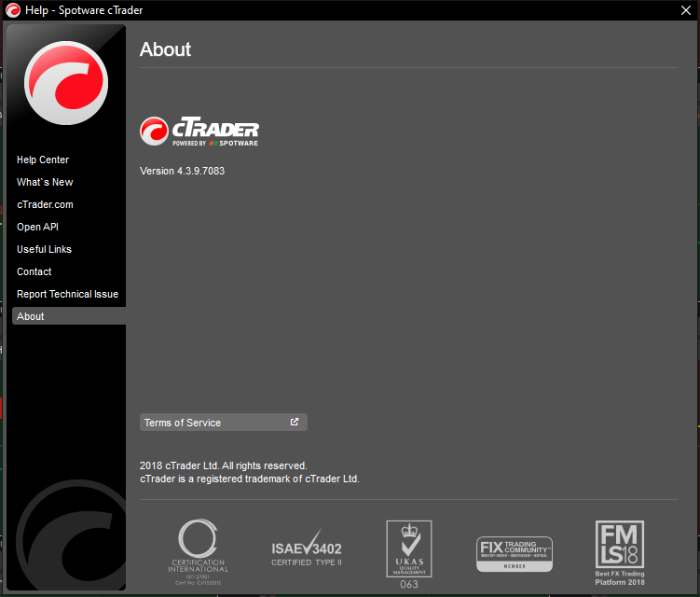Select Useful Links menu entry

[x=44, y=249]
